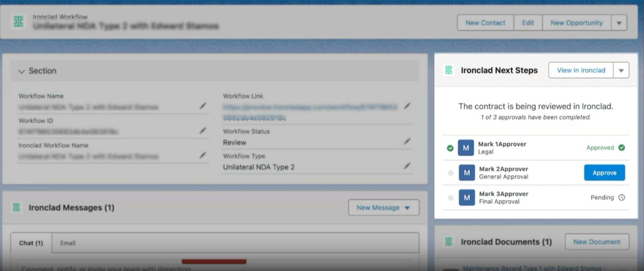Click the Ironclad Messages (1) heading
This screenshot has height=271, width=644.
click(x=71, y=208)
